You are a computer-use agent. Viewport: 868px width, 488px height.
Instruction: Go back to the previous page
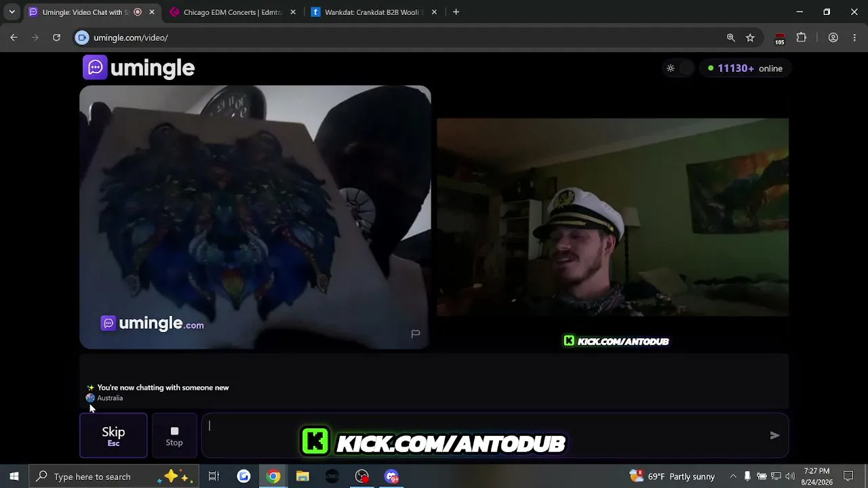(x=14, y=38)
